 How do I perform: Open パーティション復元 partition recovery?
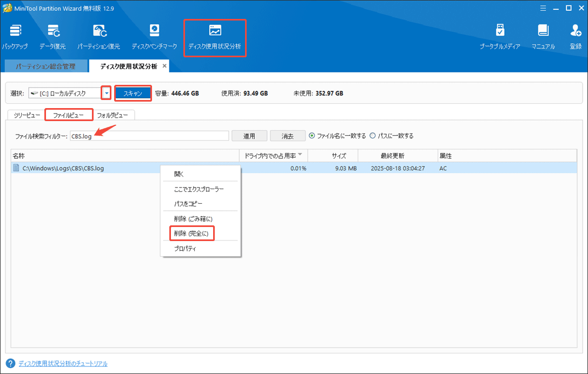pyautogui.click(x=98, y=37)
